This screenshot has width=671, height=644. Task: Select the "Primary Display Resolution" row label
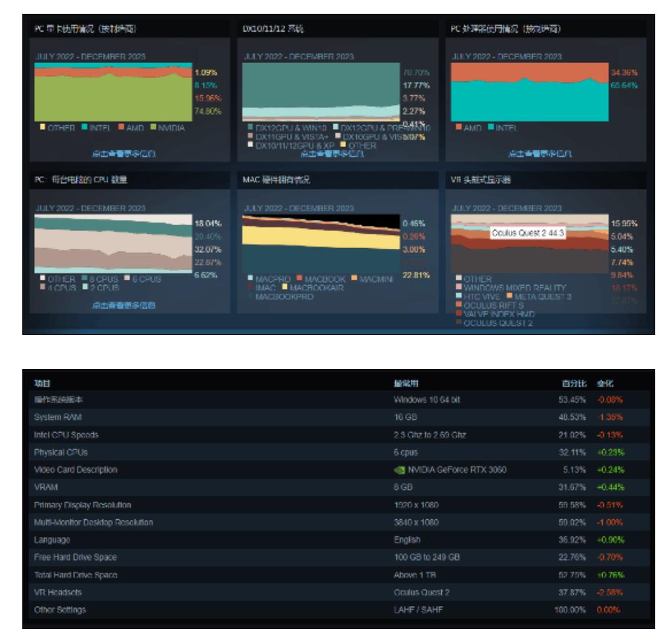click(x=83, y=505)
